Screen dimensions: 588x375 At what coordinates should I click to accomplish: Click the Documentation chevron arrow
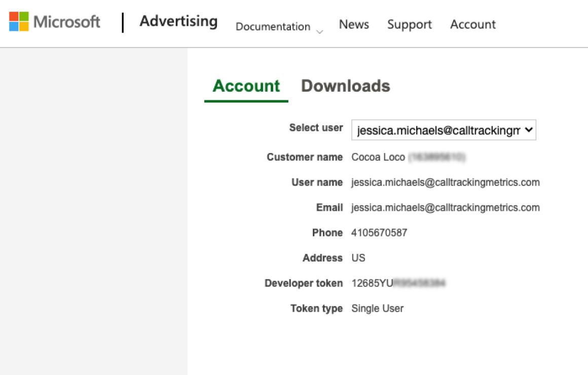point(319,32)
